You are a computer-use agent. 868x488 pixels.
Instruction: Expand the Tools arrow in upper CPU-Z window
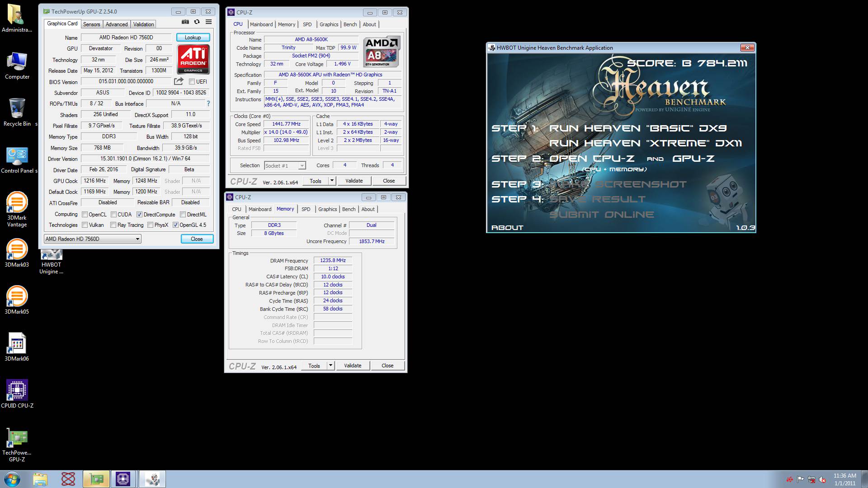click(332, 181)
